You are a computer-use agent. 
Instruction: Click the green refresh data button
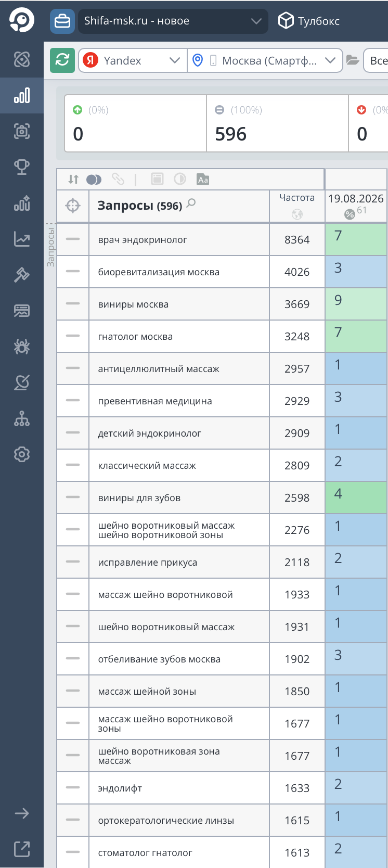coord(62,60)
